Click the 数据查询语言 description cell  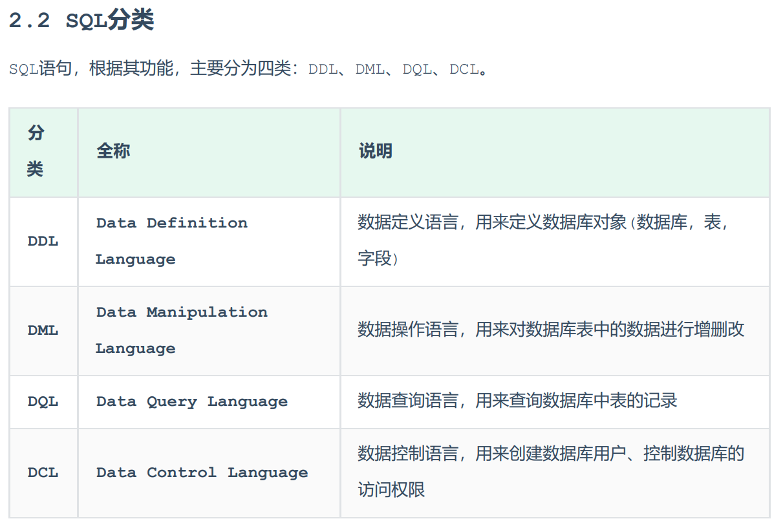pyautogui.click(x=515, y=401)
